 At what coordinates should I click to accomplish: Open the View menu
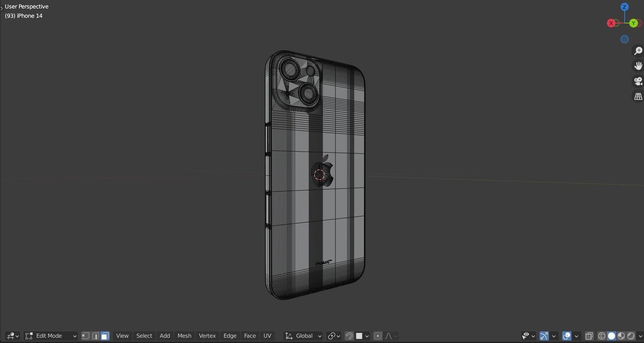[122, 336]
